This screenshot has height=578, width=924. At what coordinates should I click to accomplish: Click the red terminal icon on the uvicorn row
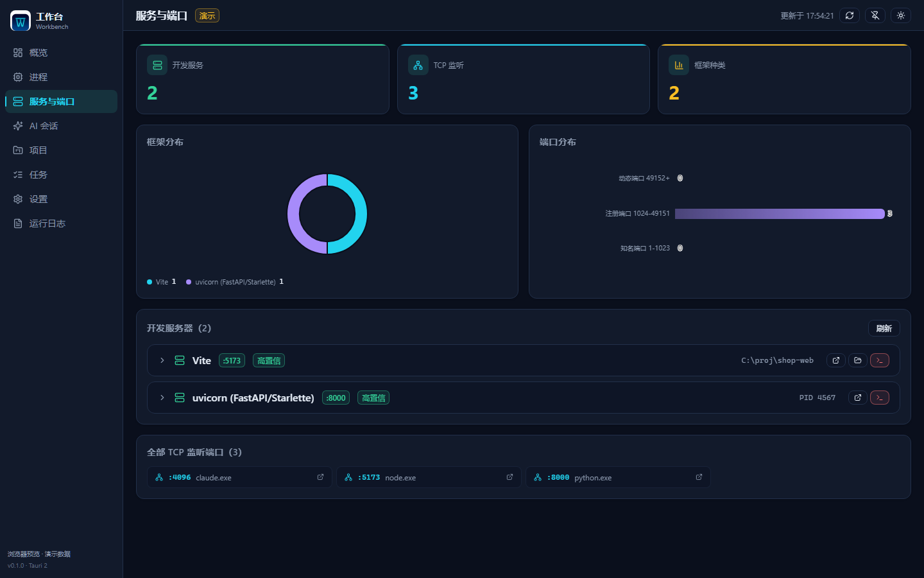tap(880, 398)
